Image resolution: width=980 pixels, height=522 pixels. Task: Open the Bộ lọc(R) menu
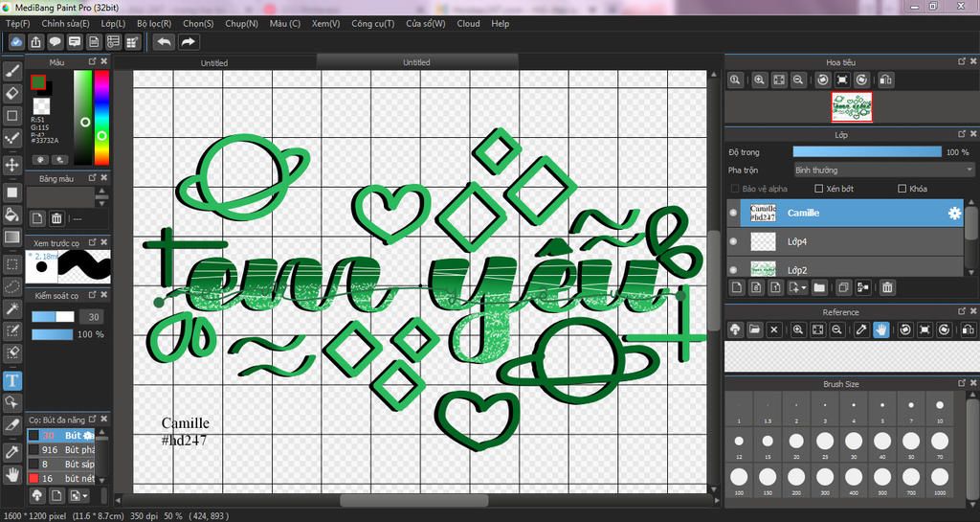coord(154,24)
